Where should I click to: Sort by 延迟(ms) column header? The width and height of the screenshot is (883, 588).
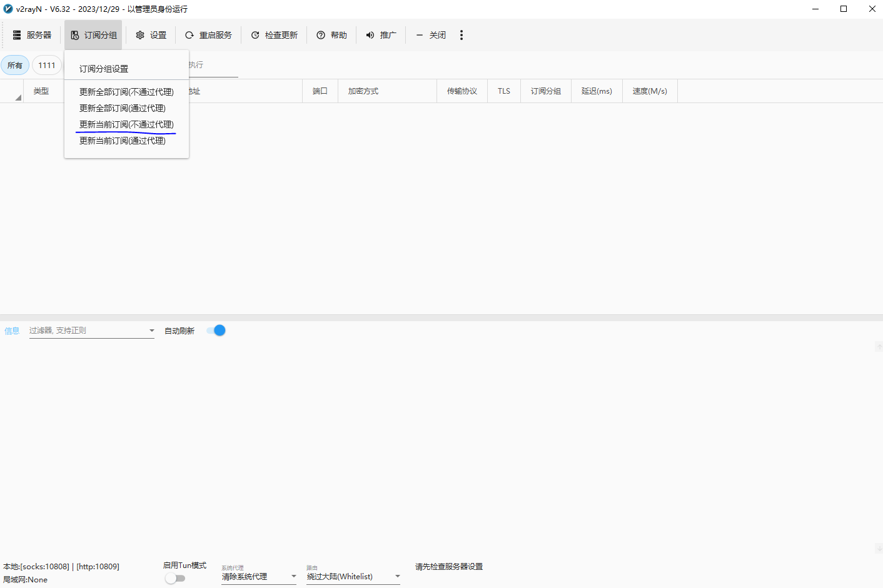pos(596,91)
